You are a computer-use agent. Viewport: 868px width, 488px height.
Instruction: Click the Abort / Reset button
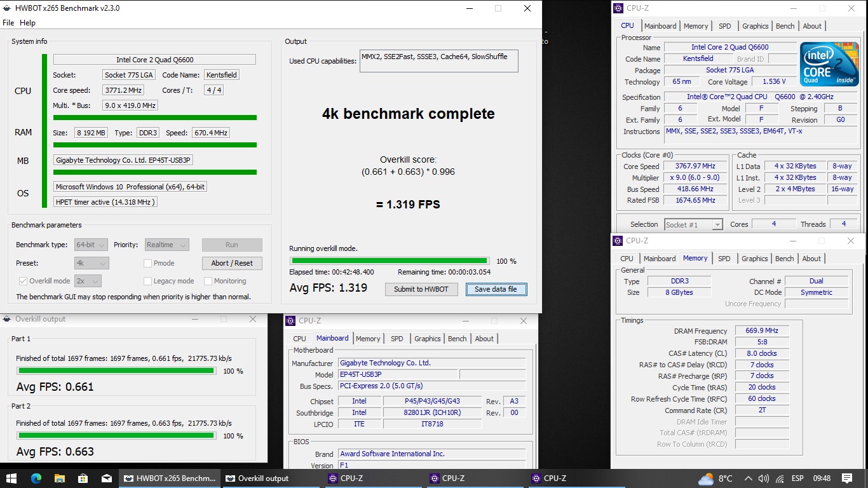coord(232,263)
